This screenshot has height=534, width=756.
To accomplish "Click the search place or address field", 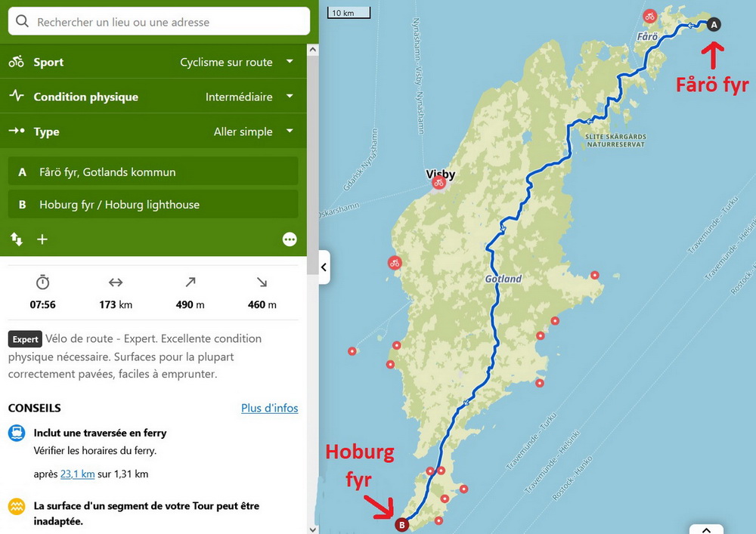I will pos(159,21).
